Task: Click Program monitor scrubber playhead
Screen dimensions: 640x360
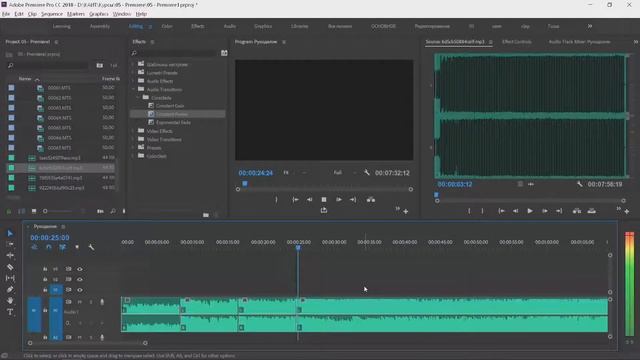Action: click(x=245, y=184)
